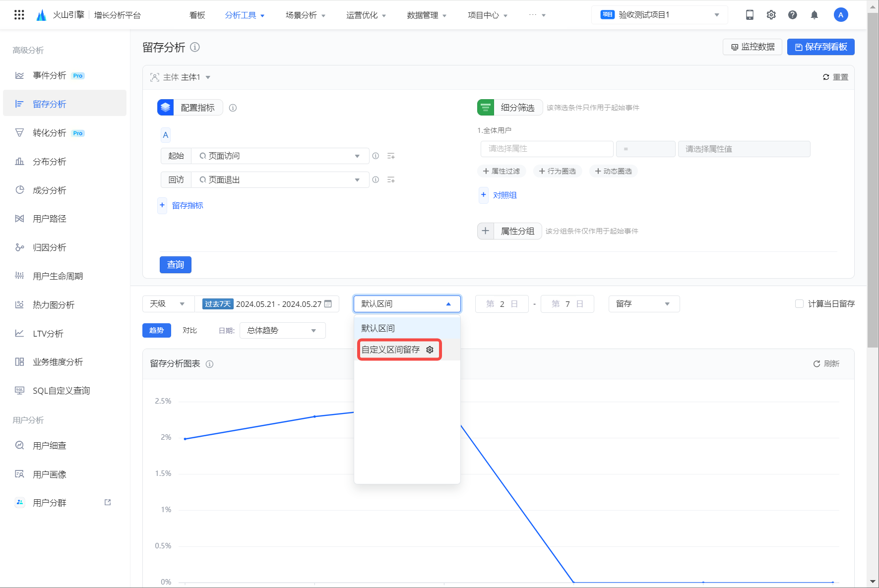Click the Volcano Engine logo
The width and height of the screenshot is (879, 588).
tap(42, 15)
